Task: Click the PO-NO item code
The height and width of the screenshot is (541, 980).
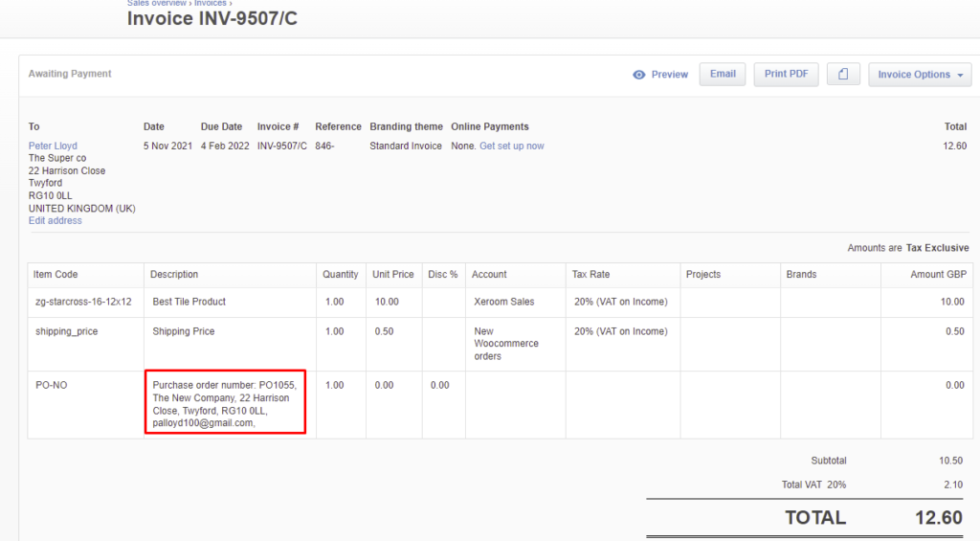Action: pos(52,385)
